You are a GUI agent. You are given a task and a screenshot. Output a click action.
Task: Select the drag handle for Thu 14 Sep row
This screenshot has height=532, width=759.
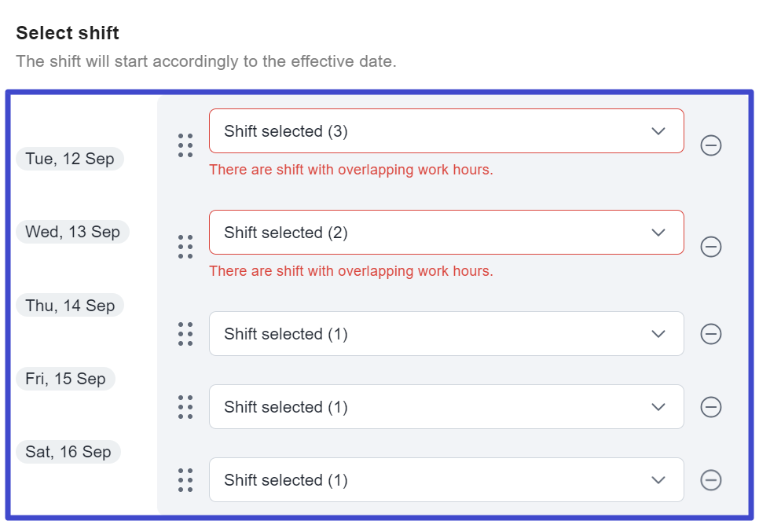coord(185,333)
